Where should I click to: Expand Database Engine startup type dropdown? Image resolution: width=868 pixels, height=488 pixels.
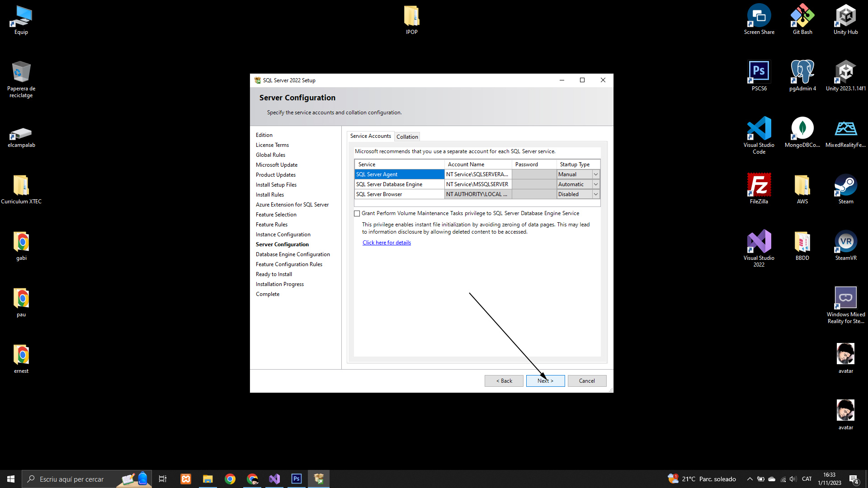[596, 184]
